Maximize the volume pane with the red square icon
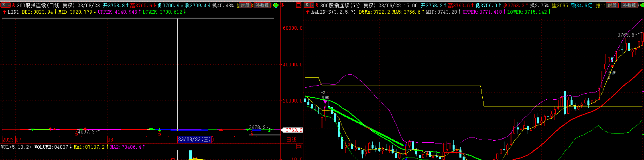Viewport: 644px width, 160px height. pyautogui.click(x=299, y=147)
